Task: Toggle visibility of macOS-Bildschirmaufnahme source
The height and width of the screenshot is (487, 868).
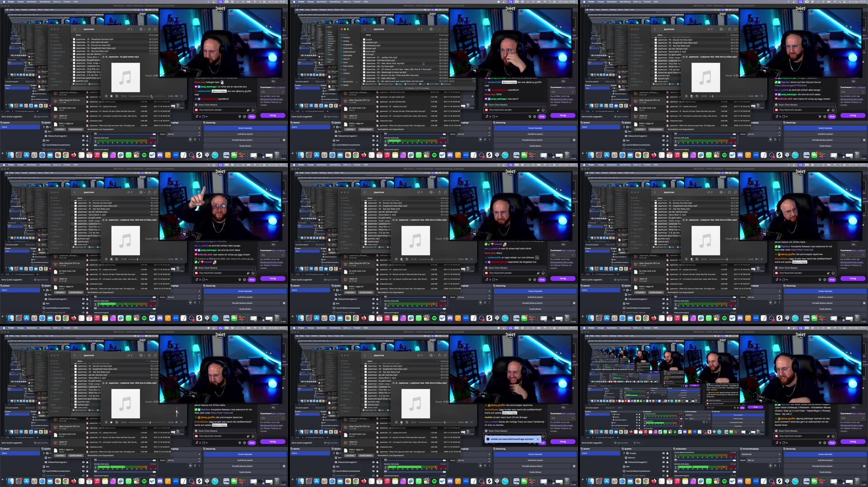Action: pyautogui.click(x=83, y=145)
